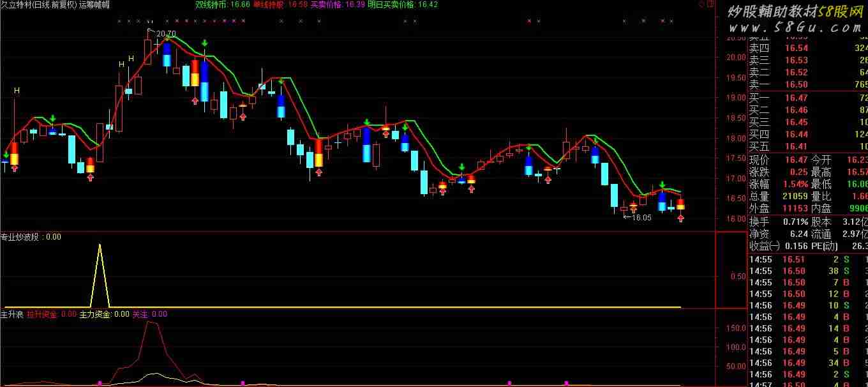Click the 换手 0.71% turnover rate field
The height and width of the screenshot is (387, 868).
[778, 222]
